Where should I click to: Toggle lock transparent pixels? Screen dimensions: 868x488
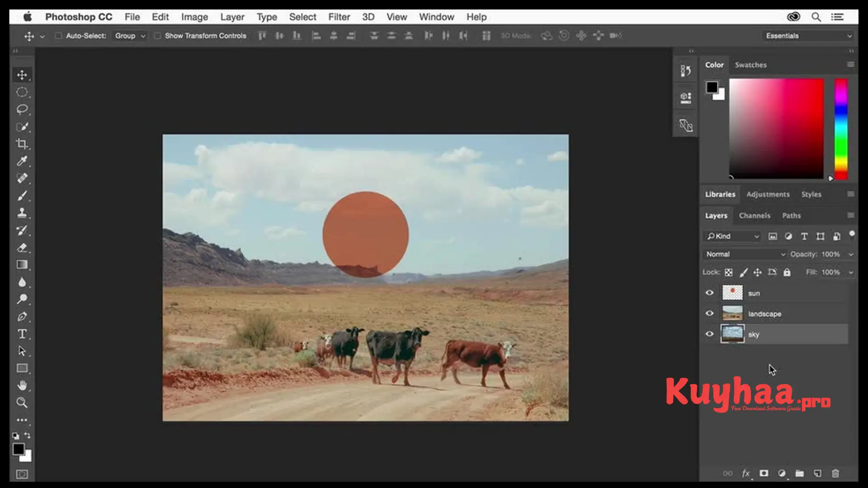click(x=728, y=272)
